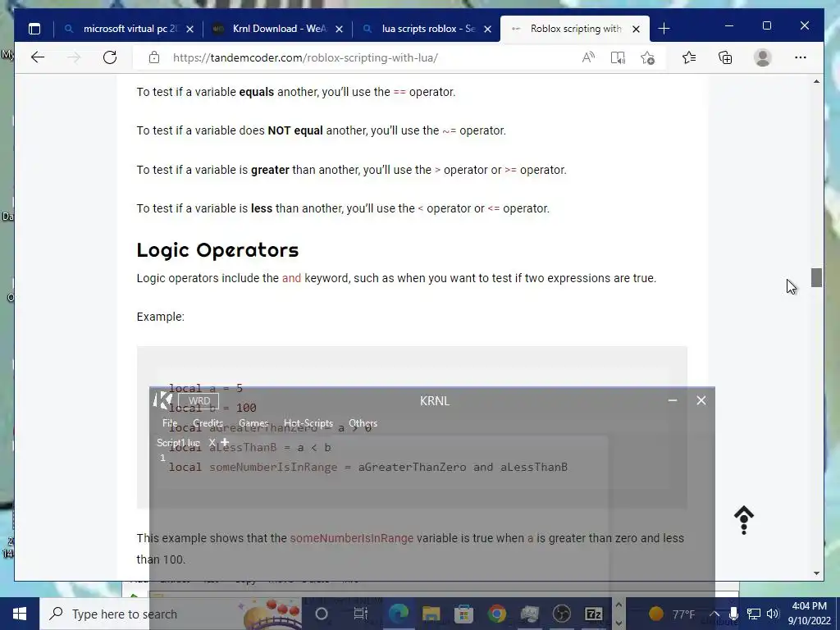Click the taskbar search box
This screenshot has width=840, height=630.
click(x=171, y=614)
